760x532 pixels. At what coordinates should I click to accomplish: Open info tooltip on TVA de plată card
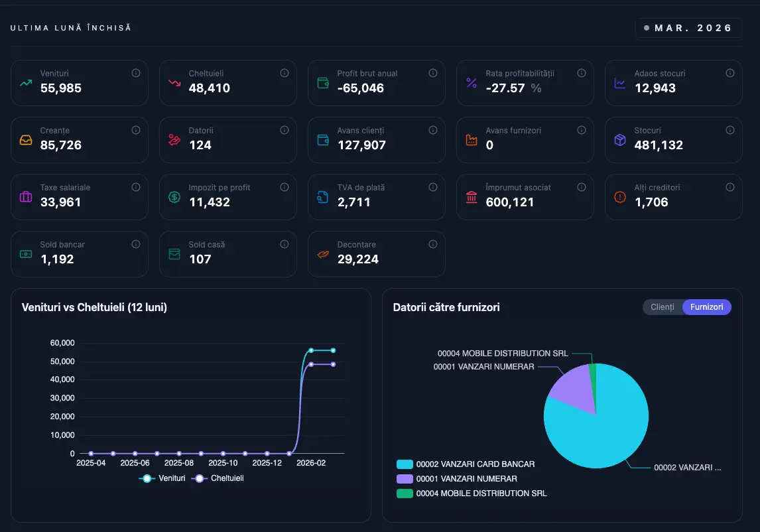(433, 187)
